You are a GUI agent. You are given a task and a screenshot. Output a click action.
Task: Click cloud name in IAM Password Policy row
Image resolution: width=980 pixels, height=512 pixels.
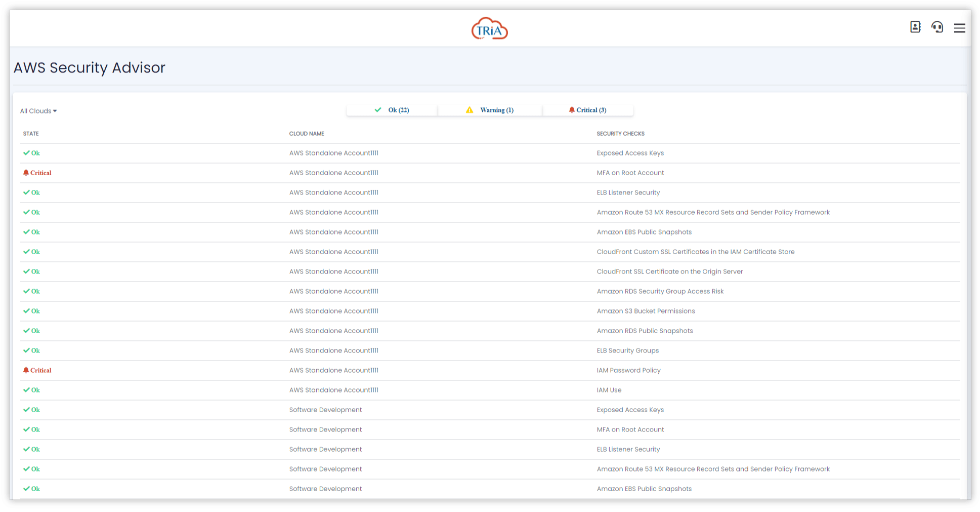333,370
